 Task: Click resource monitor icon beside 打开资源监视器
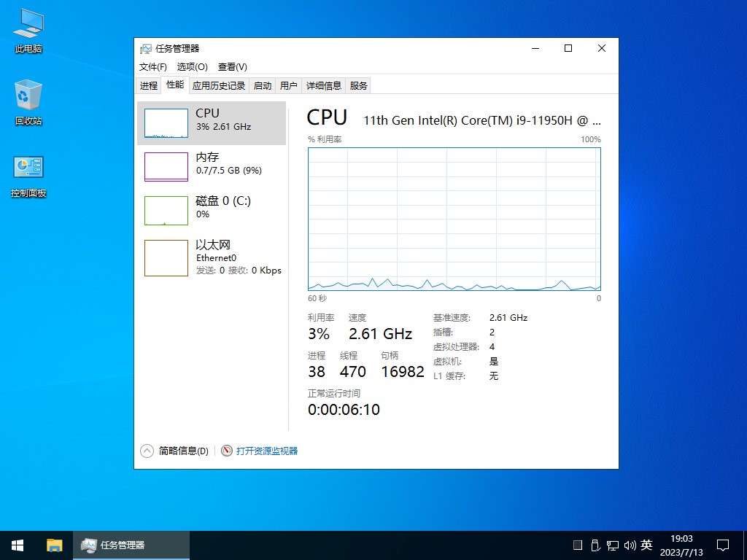pyautogui.click(x=227, y=451)
